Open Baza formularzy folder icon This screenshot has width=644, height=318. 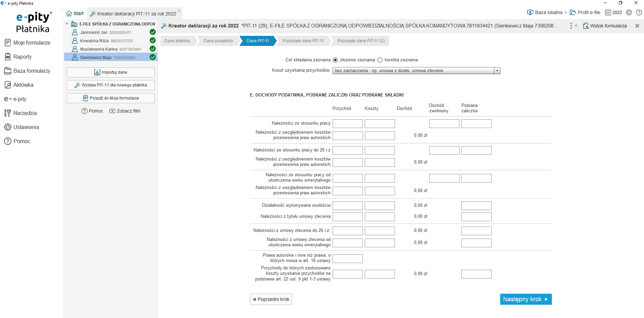click(x=8, y=71)
